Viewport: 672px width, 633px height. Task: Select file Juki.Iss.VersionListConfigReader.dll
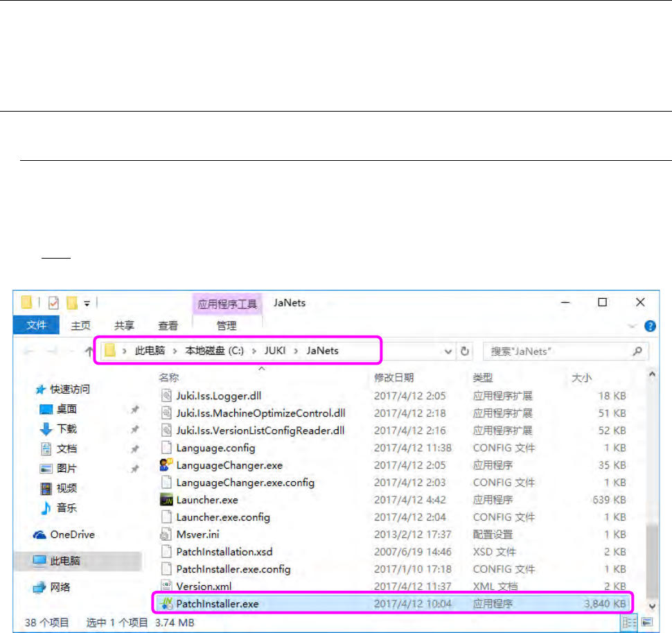(260, 430)
